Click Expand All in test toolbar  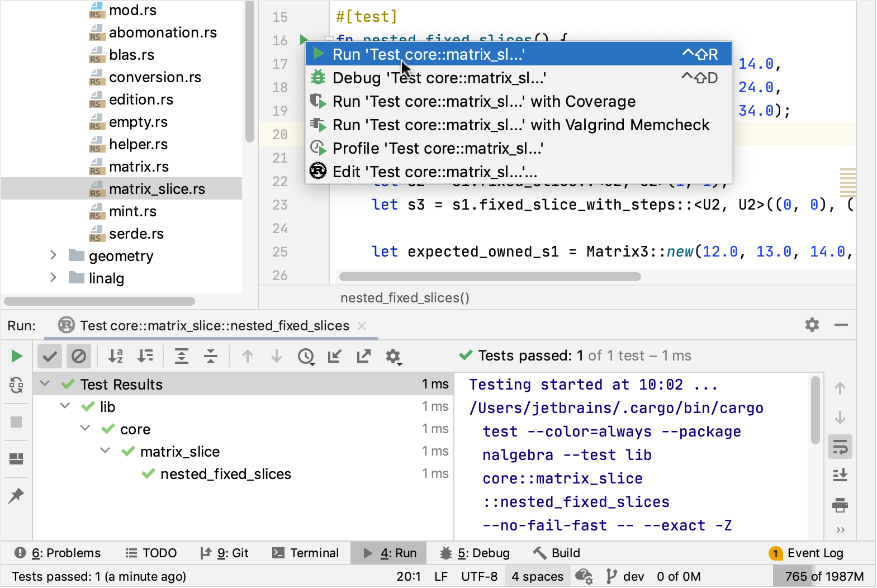[x=182, y=356]
